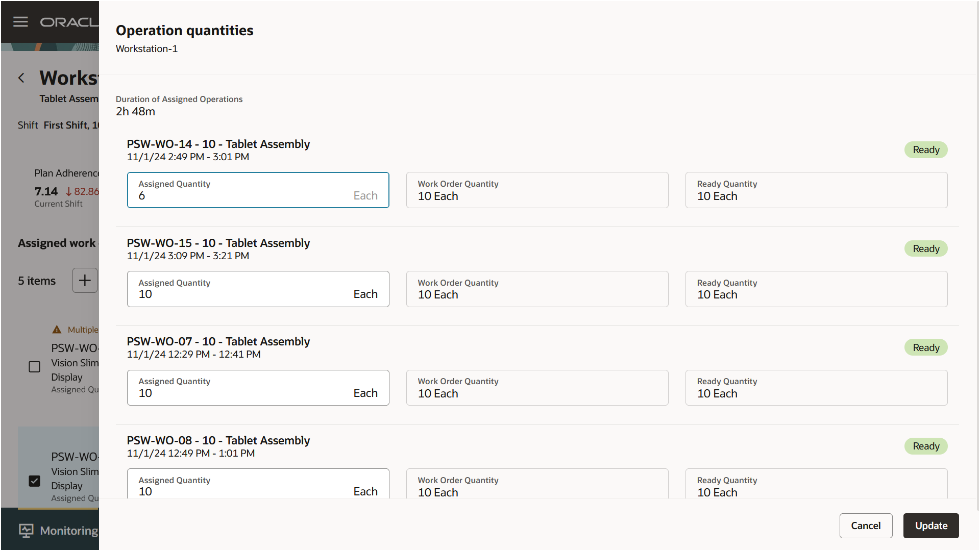Image resolution: width=980 pixels, height=551 pixels.
Task: Click the red down arrow near 82.86
Action: click(68, 192)
